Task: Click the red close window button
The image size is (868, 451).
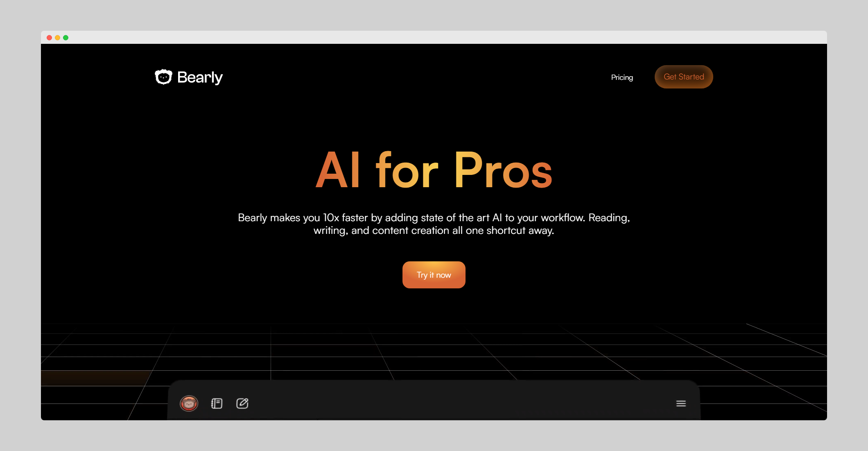Action: point(50,38)
